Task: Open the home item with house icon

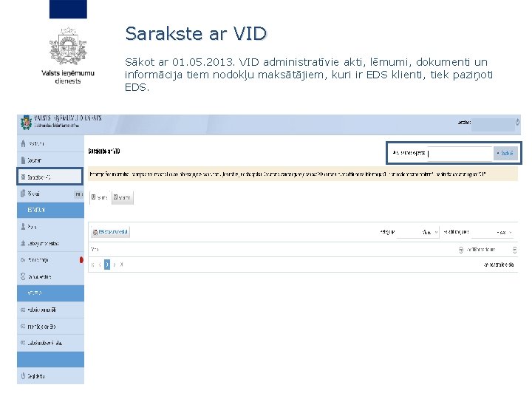Action: (x=50, y=143)
